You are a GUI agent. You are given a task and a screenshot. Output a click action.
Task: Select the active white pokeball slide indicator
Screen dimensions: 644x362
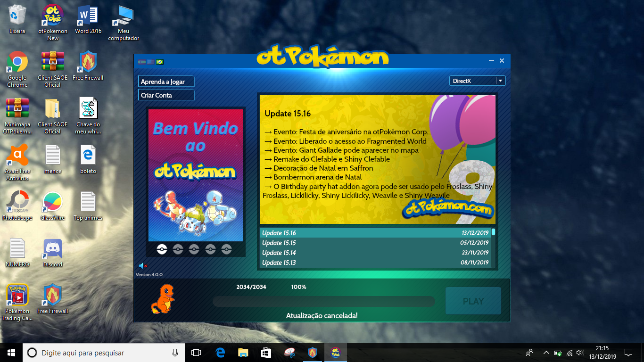click(162, 249)
